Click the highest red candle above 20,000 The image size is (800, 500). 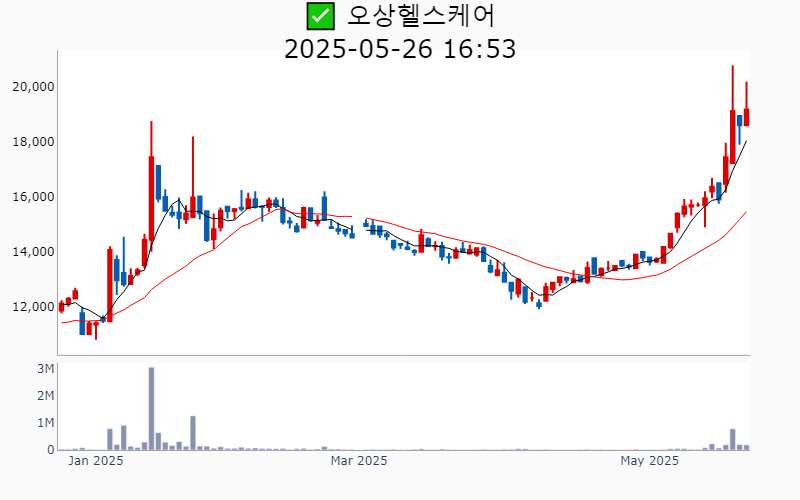[733, 115]
